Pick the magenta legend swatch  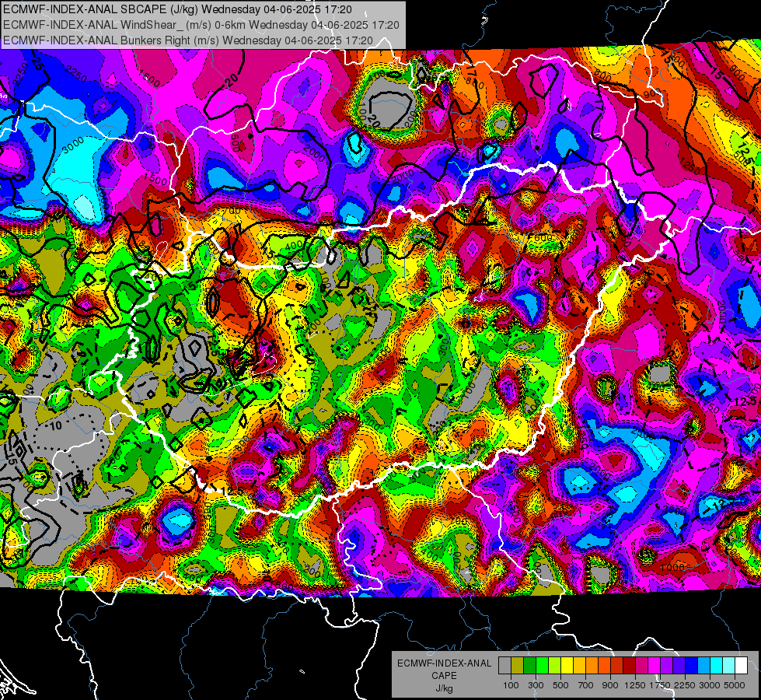point(655,666)
